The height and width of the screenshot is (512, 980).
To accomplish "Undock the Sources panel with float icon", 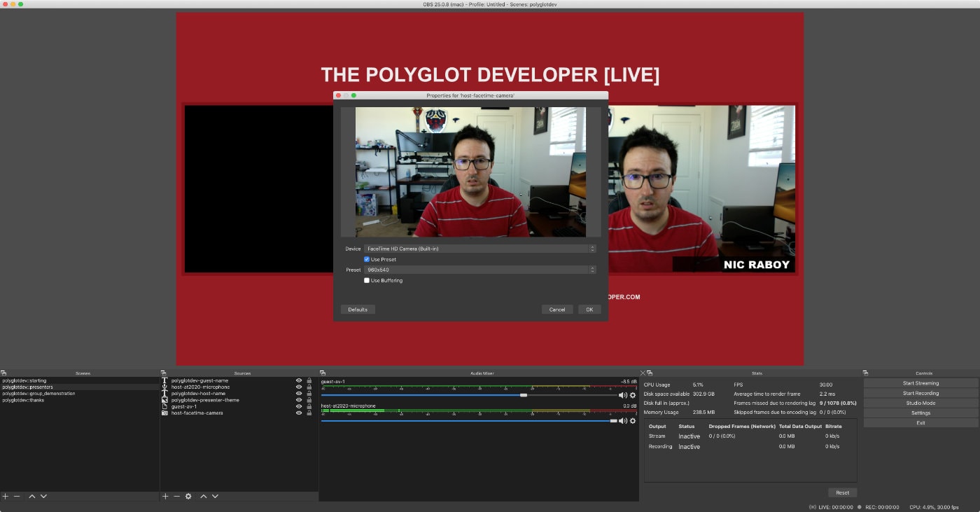I will tap(164, 373).
